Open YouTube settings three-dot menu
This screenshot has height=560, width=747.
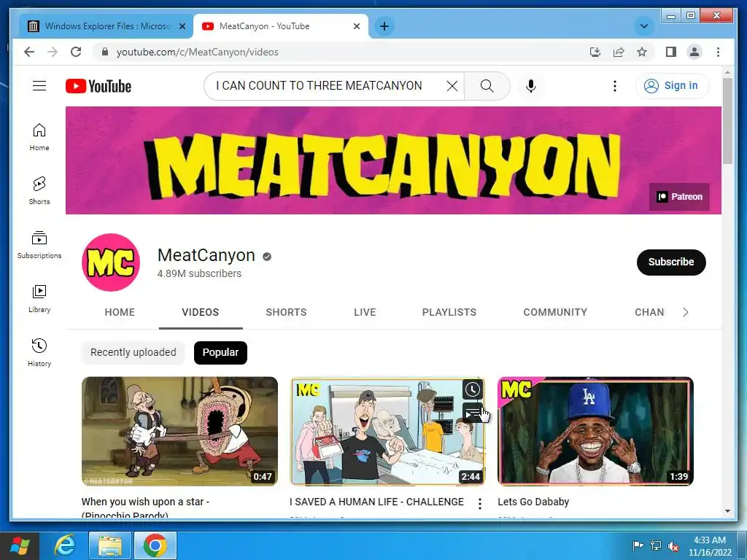(x=614, y=86)
